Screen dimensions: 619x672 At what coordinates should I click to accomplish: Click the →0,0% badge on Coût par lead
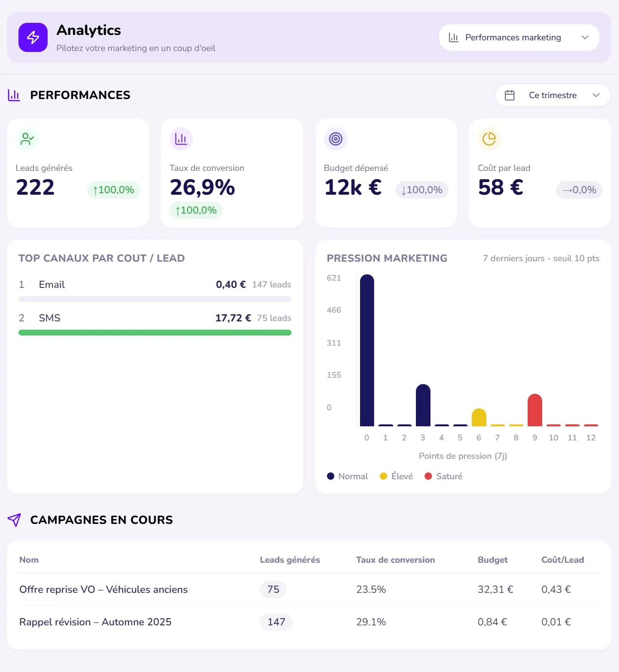(x=579, y=190)
